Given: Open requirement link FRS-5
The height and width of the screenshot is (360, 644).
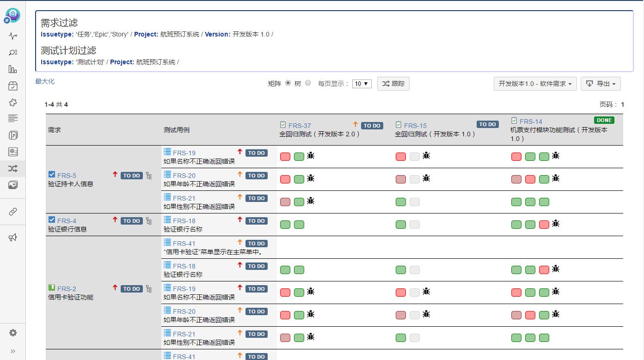Looking at the screenshot, I should click(67, 176).
